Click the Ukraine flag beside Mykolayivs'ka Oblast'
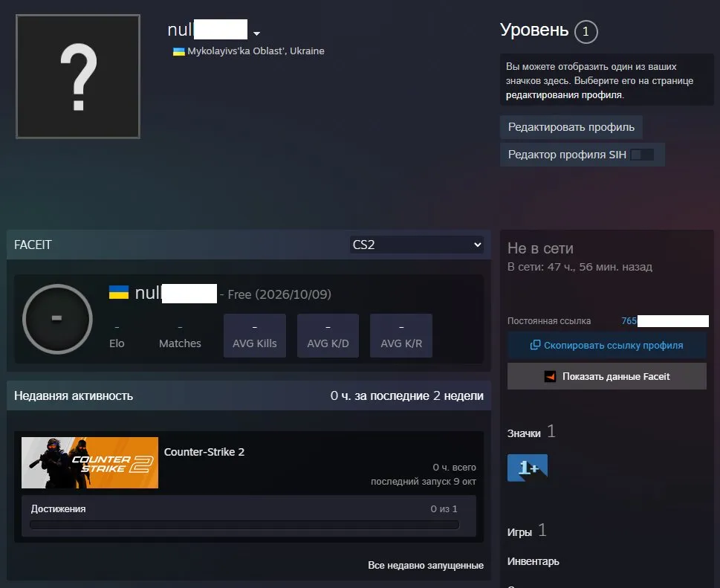The height and width of the screenshot is (588, 720). [x=178, y=51]
